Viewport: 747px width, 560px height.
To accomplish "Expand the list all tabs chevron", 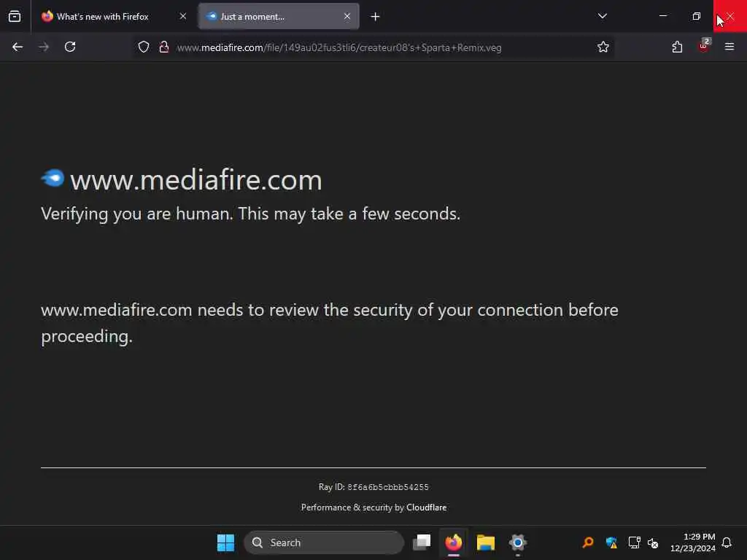I will pos(602,16).
